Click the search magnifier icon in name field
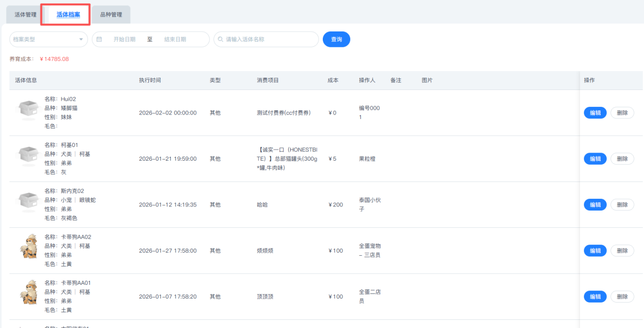The width and height of the screenshot is (644, 328). [221, 40]
